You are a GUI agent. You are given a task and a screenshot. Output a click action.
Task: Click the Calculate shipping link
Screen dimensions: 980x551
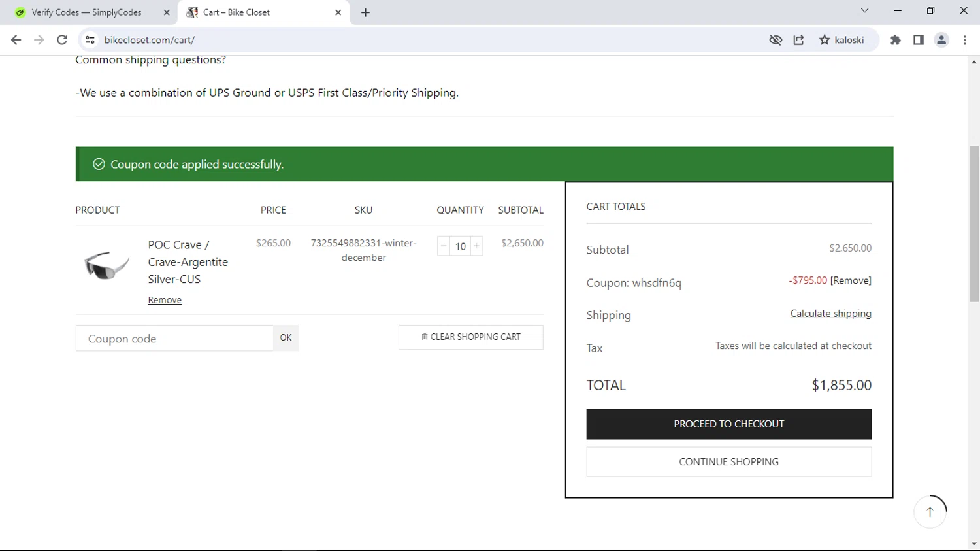pyautogui.click(x=830, y=314)
